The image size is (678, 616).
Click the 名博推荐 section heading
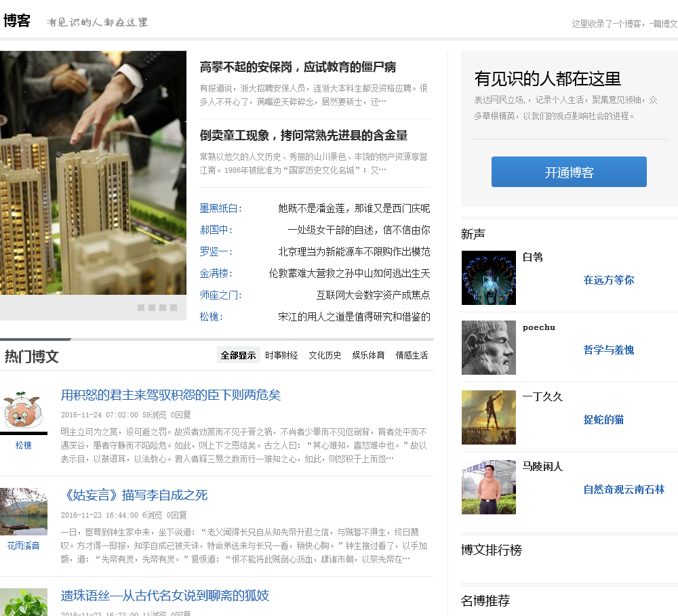(x=485, y=600)
